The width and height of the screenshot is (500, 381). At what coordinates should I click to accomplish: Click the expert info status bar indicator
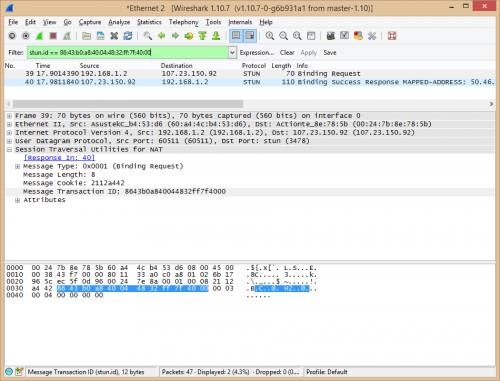pyautogui.click(x=9, y=371)
